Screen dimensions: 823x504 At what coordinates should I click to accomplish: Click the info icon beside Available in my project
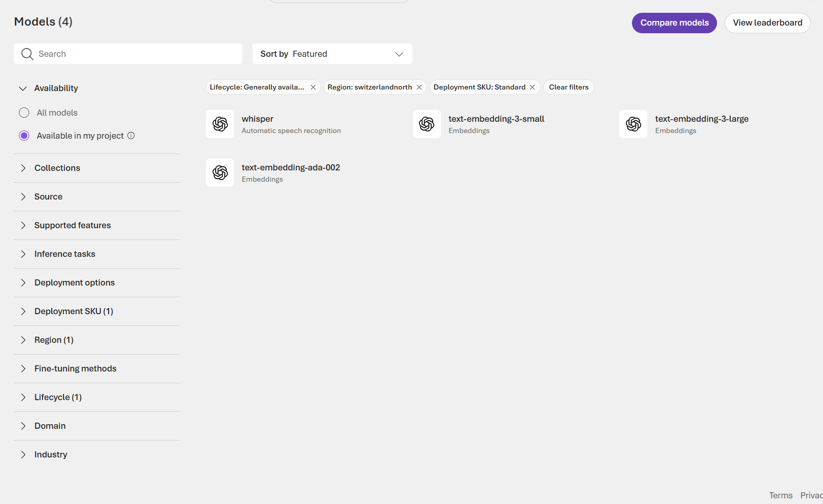(131, 136)
